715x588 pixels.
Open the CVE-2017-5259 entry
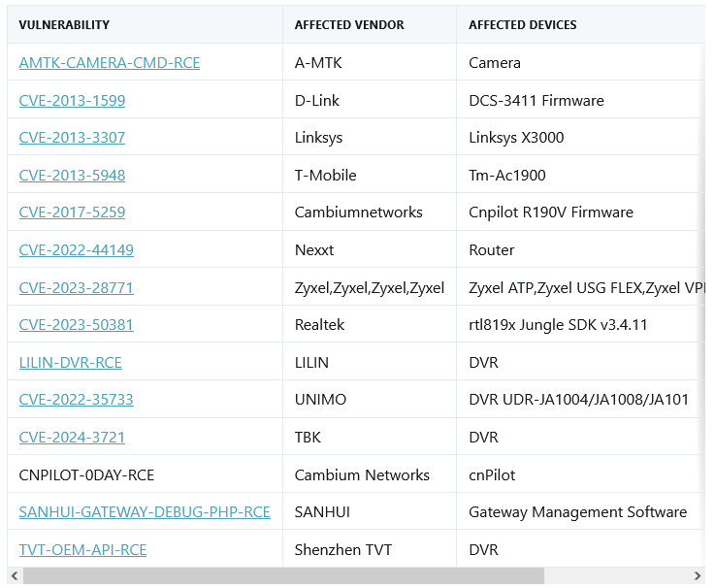[x=72, y=212]
